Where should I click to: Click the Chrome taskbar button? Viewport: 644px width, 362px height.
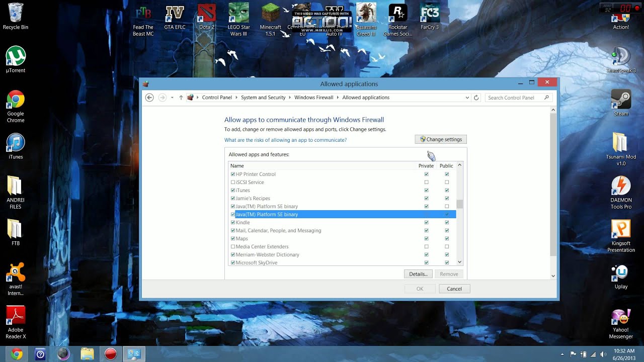[16, 354]
